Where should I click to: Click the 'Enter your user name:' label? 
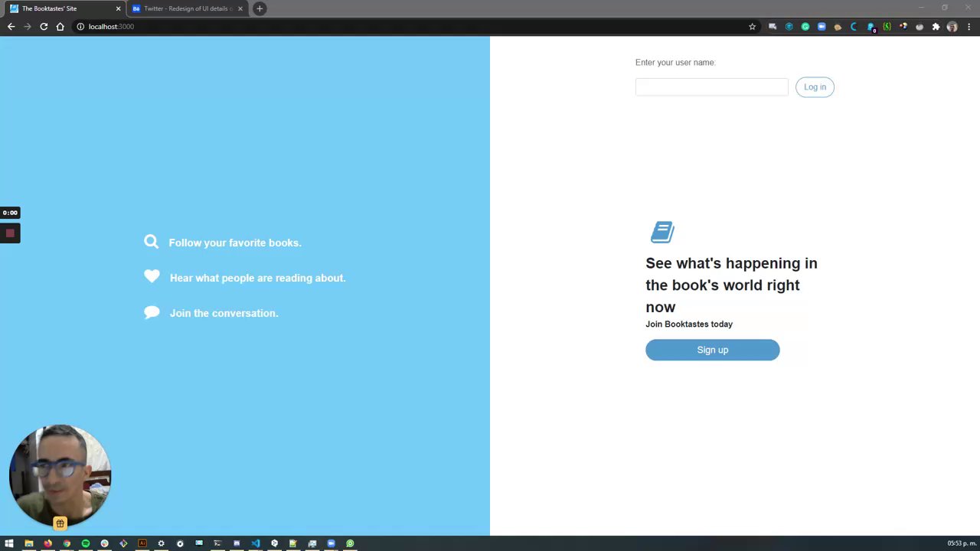[675, 63]
